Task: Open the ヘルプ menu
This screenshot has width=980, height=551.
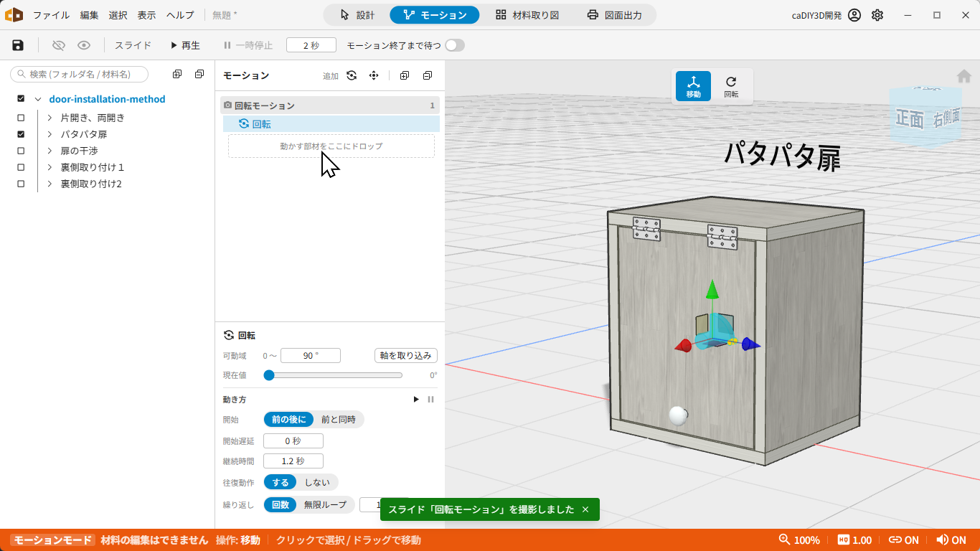Action: [x=180, y=15]
